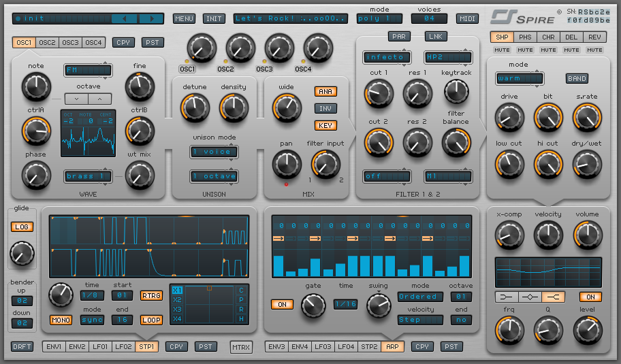Toggle INV in mix section
Screen dimensions: 621x364
click(325, 108)
